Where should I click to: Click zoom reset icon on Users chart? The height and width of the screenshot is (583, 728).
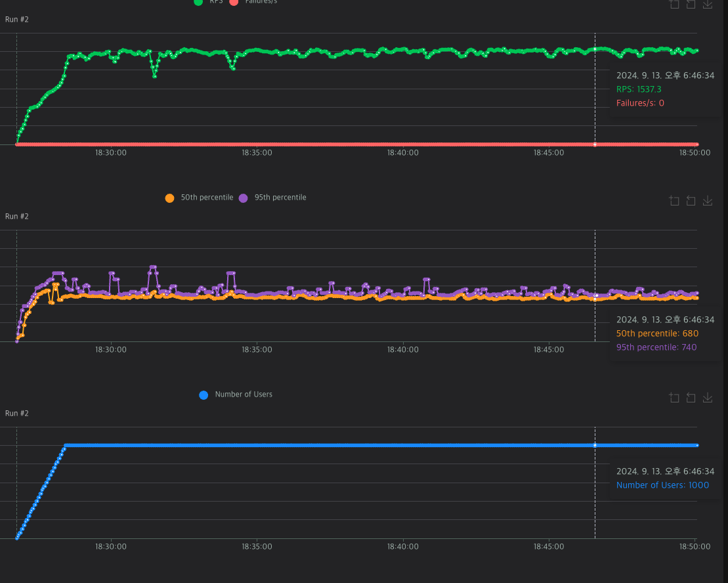(x=691, y=397)
